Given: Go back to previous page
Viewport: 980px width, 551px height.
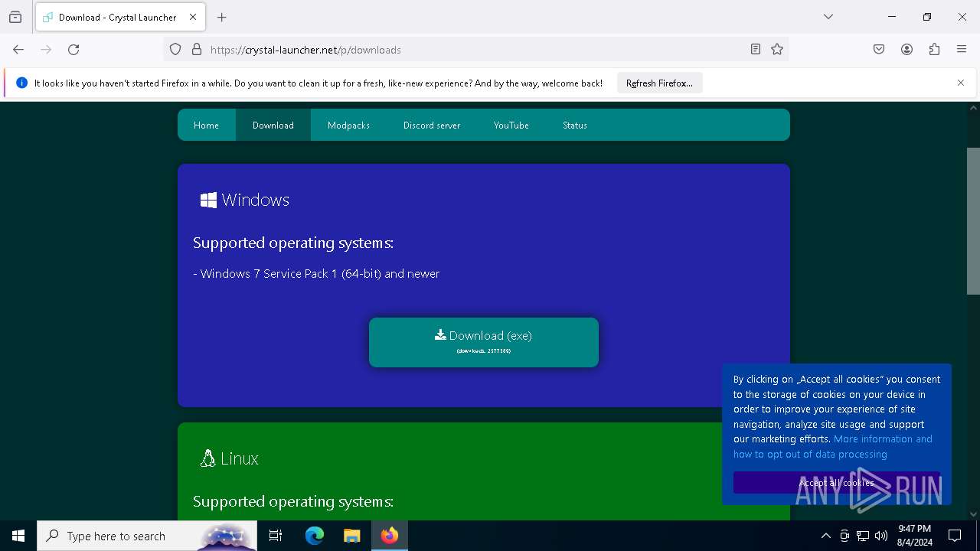Looking at the screenshot, I should (18, 50).
